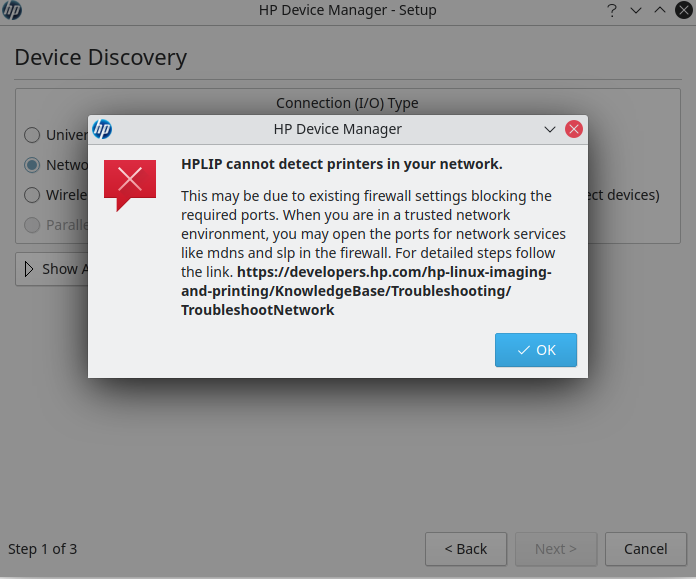Image resolution: width=696 pixels, height=579 pixels.
Task: Select the Universal Serial Bus radio button
Action: pyautogui.click(x=32, y=135)
